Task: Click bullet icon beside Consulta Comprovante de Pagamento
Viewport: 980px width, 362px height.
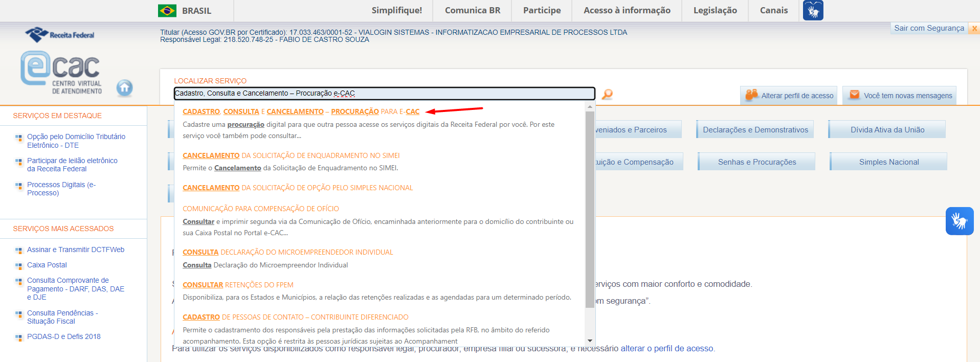Action: [19, 281]
